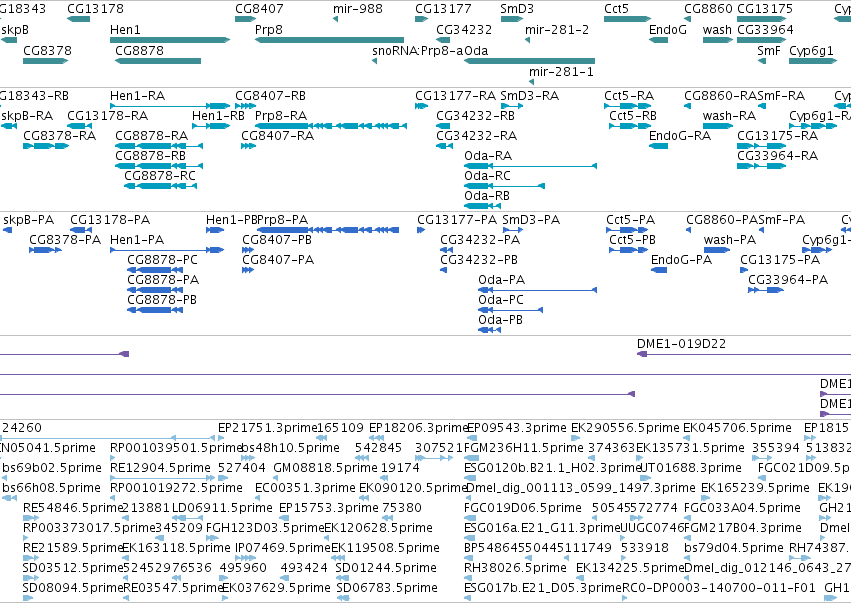Click the CG8878-PC protein feature
Viewport: 851px width, 603px height.
155,270
